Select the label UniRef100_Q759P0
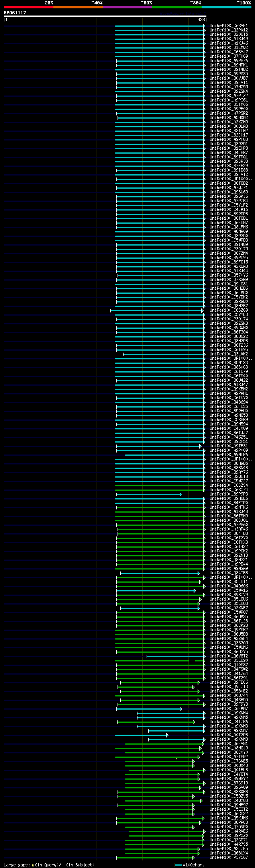Screen dimensions: 255x868 pyautogui.click(x=229, y=827)
